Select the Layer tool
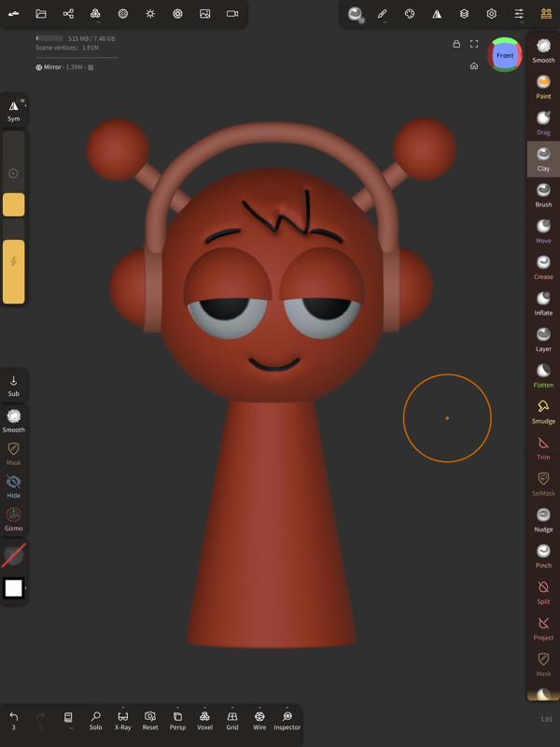Viewport: 560px width, 747px height. click(x=543, y=340)
